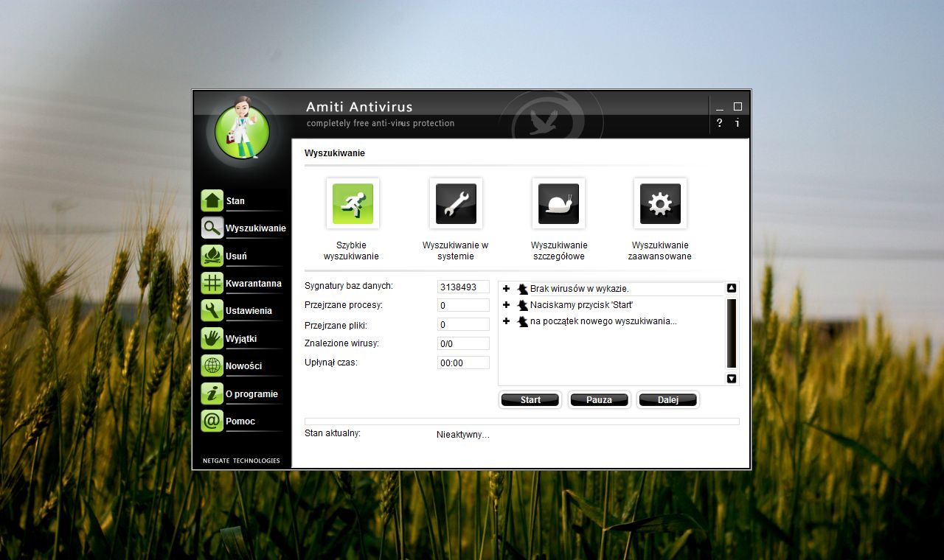Click the Wyszukiwanie magnifier icon in sidebar
The image size is (944, 560).
pyautogui.click(x=212, y=228)
